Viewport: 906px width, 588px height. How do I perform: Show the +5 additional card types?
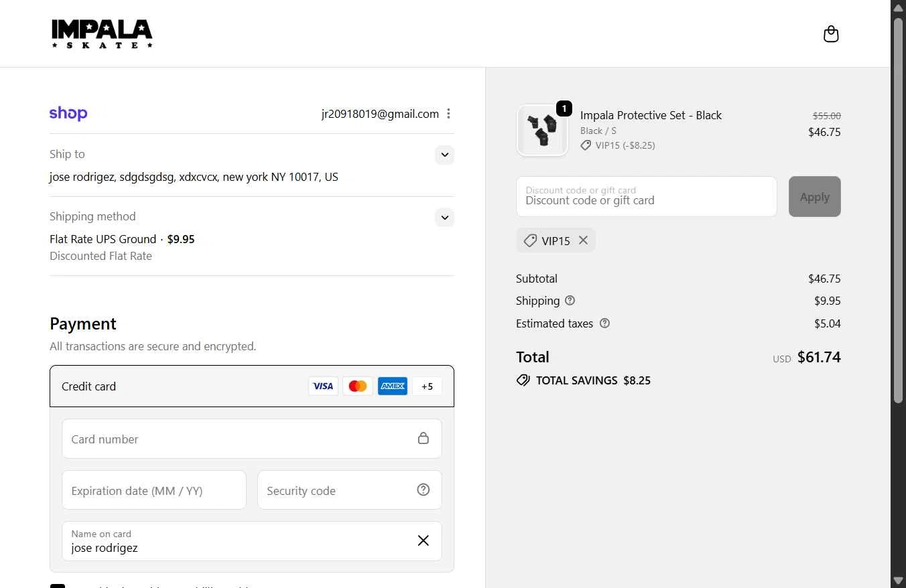click(x=427, y=386)
